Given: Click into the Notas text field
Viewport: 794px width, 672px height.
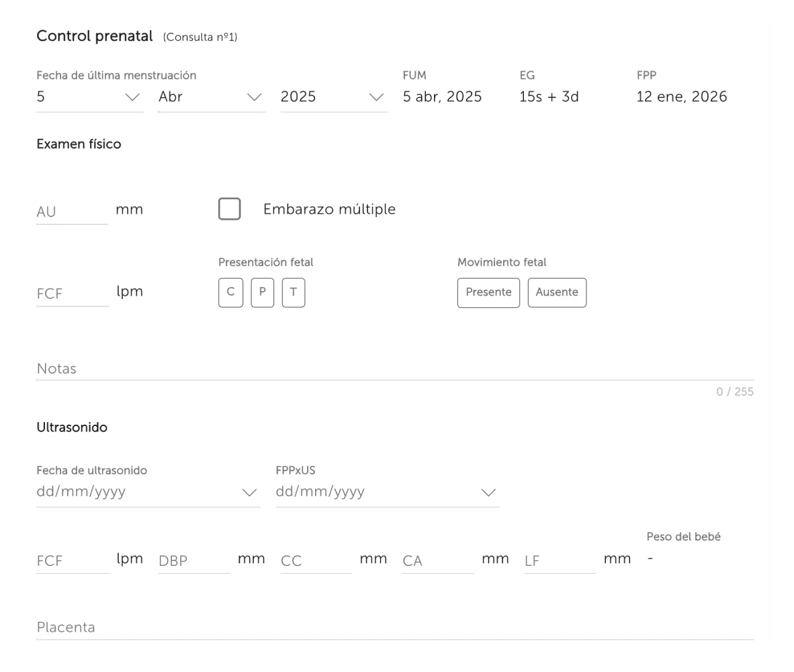Looking at the screenshot, I should [x=395, y=369].
